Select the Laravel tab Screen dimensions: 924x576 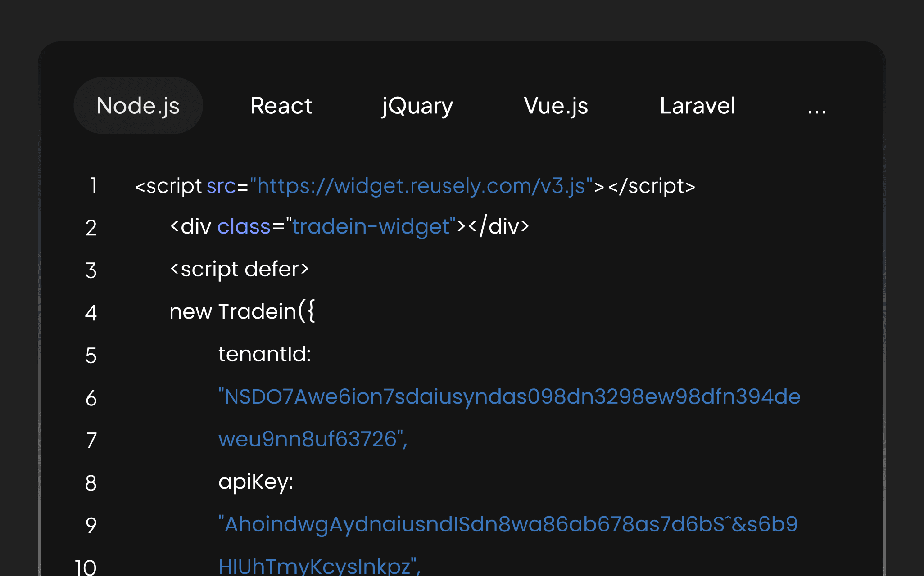pos(698,106)
